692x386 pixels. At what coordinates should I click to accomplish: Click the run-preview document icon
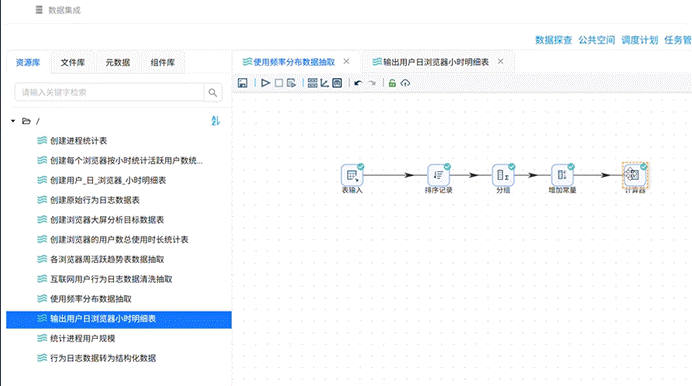291,83
